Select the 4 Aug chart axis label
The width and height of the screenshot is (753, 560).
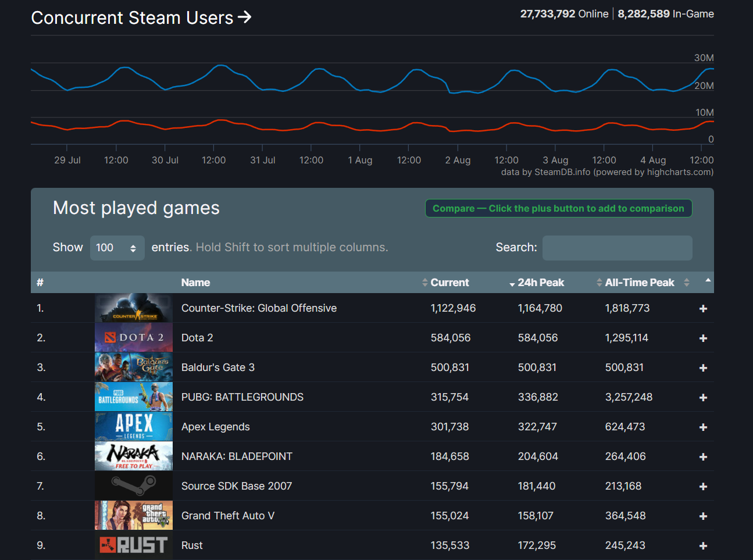(x=653, y=160)
